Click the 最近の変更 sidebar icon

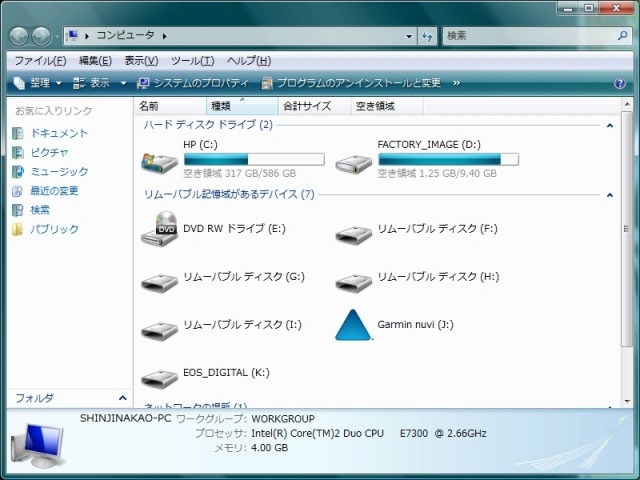tap(18, 191)
